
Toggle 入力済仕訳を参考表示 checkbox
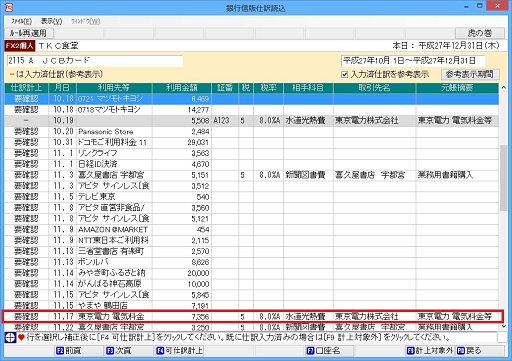click(345, 74)
